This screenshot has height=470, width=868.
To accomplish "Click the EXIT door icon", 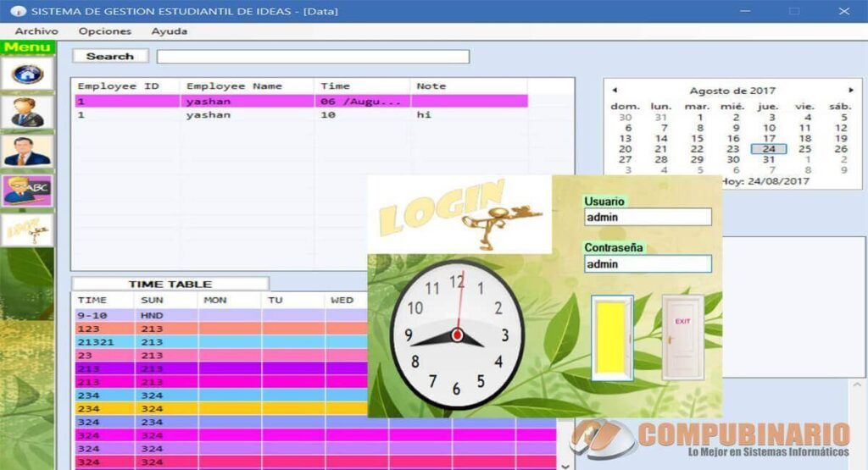I will [x=683, y=338].
